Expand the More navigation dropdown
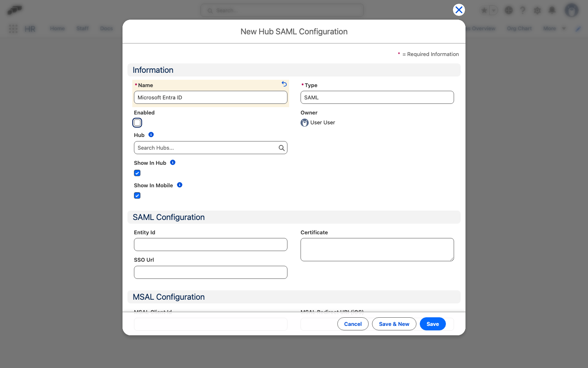This screenshot has width=588, height=368. 555,29
